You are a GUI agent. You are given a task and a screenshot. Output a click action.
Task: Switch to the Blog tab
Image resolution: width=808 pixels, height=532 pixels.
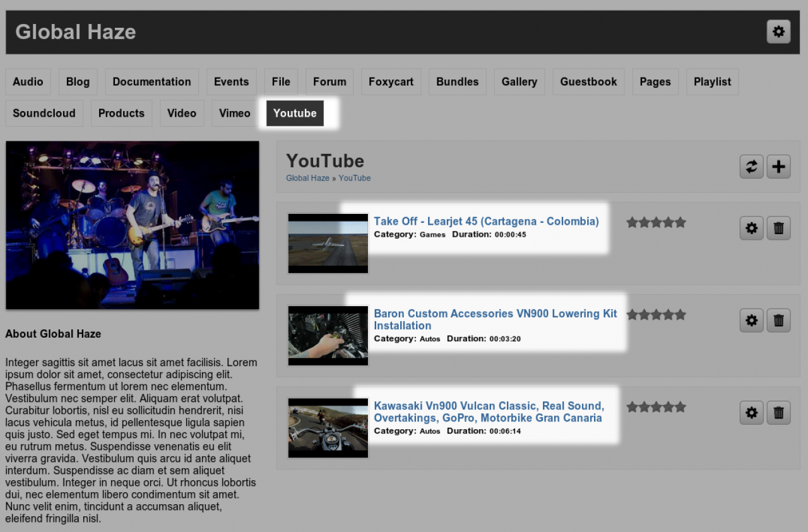point(78,82)
